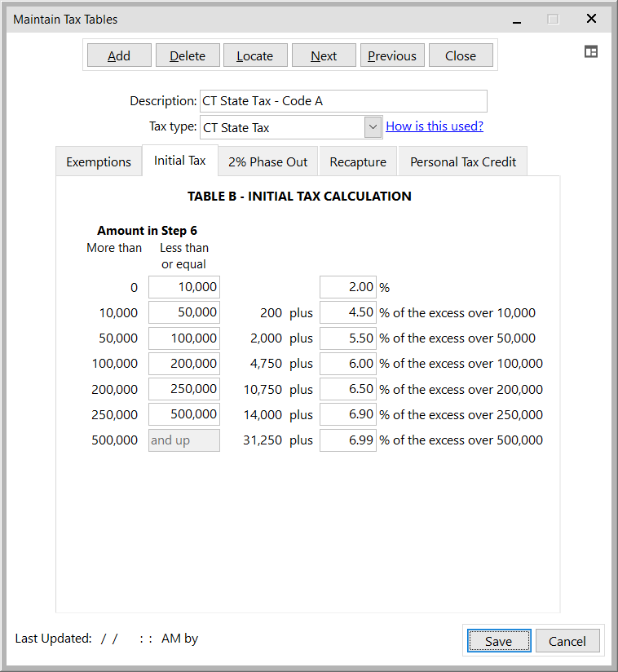Select the 2.00 percent rate field
The width and height of the screenshot is (618, 672).
(x=348, y=287)
